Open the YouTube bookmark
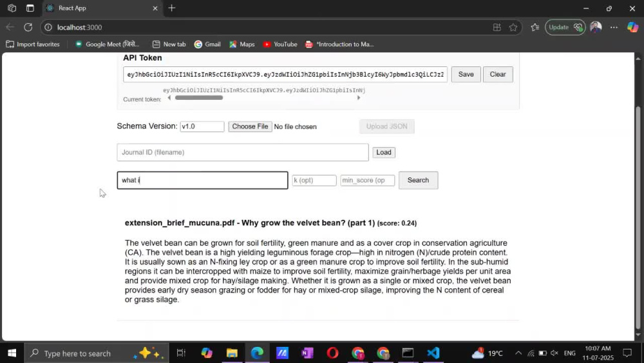This screenshot has width=644, height=363. click(280, 44)
